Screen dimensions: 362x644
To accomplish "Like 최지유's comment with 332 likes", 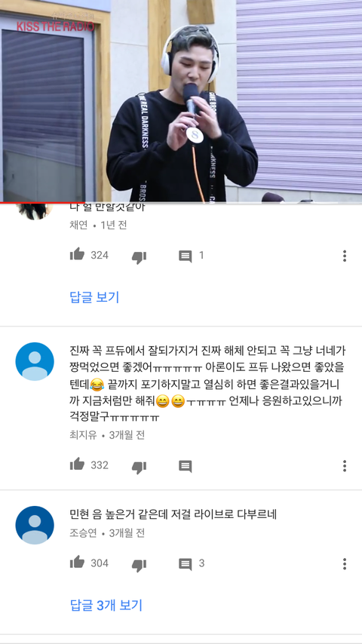I will 77,465.
